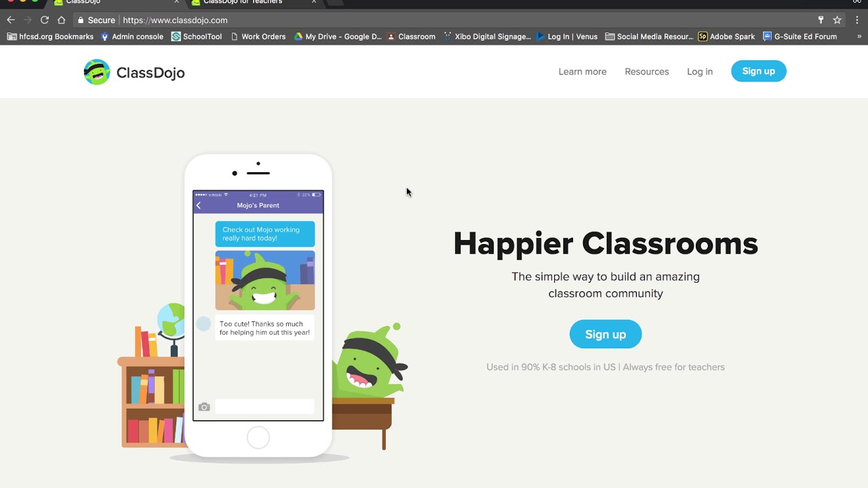
Task: Click the phone home button circle
Action: click(258, 438)
